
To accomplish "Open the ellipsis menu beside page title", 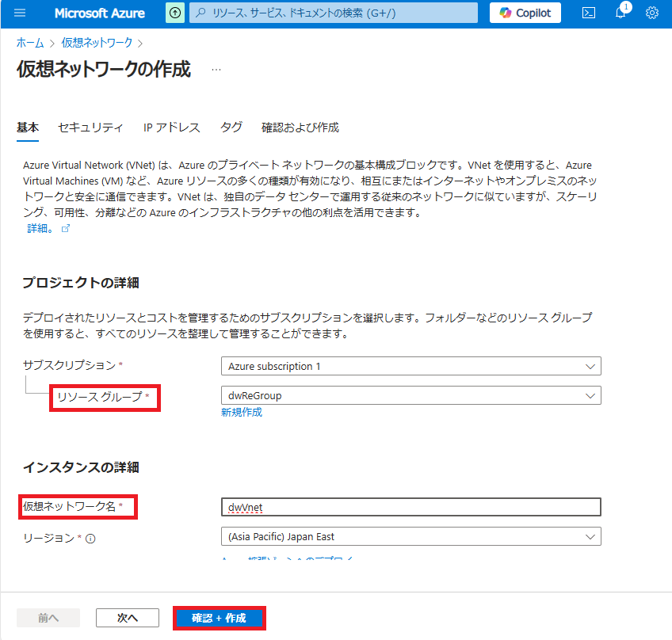I will click(216, 70).
